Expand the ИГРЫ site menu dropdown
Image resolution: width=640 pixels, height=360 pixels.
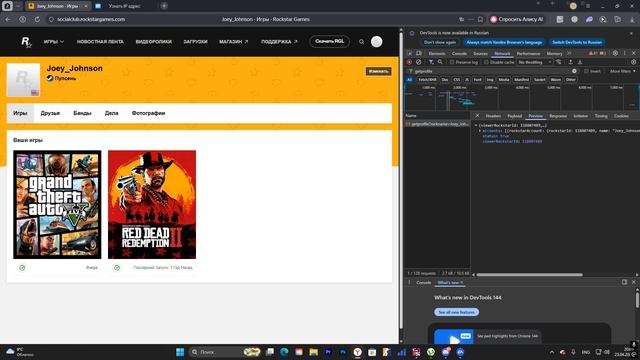[54, 42]
